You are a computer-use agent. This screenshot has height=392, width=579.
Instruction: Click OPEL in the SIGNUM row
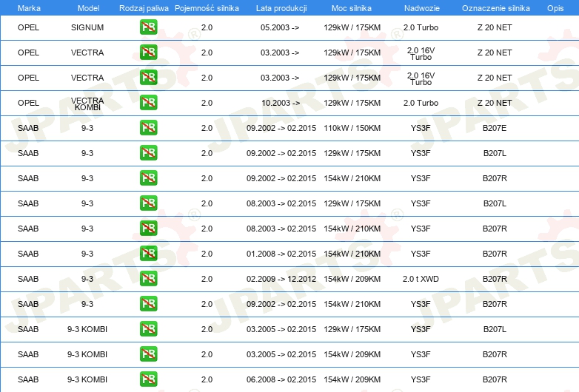point(28,27)
